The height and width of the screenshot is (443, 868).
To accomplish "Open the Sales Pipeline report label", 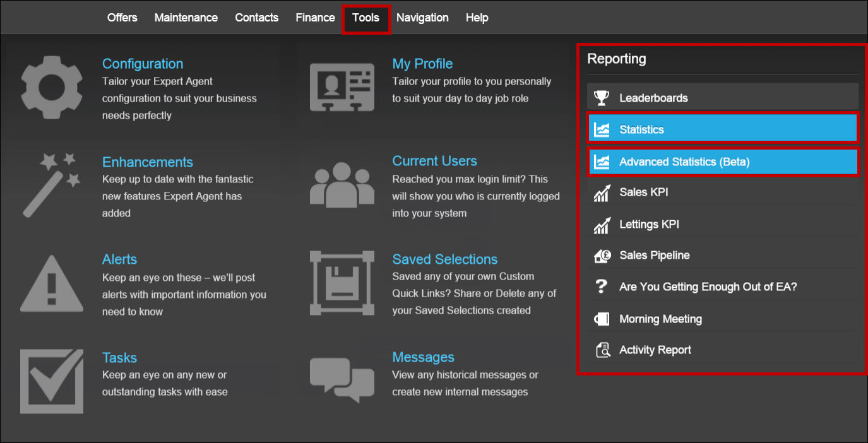I will pos(655,256).
